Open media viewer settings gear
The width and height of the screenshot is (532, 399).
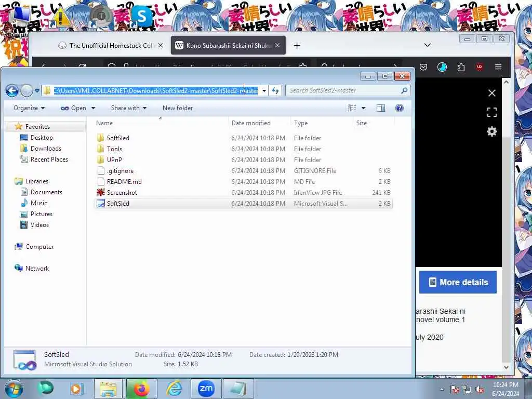pyautogui.click(x=491, y=131)
